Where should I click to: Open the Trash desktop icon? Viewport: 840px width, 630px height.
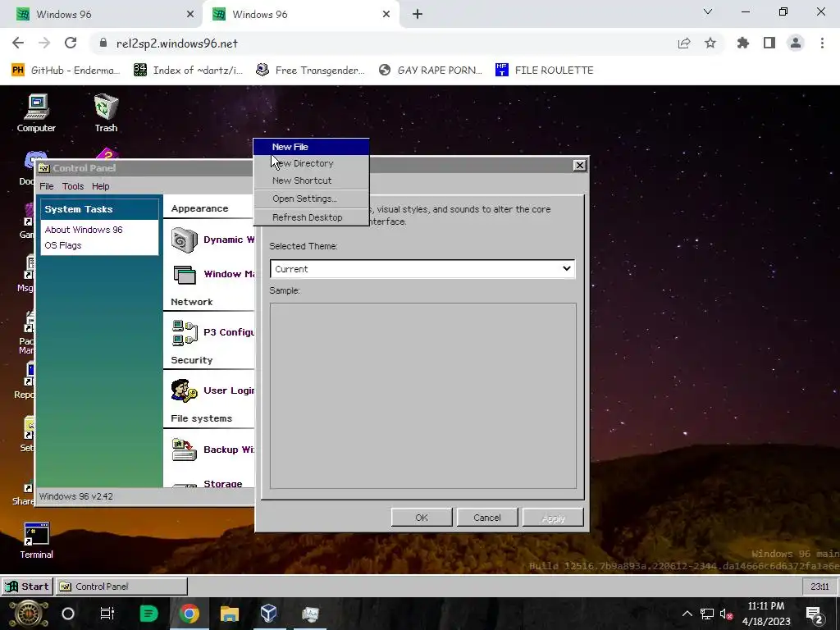click(106, 113)
